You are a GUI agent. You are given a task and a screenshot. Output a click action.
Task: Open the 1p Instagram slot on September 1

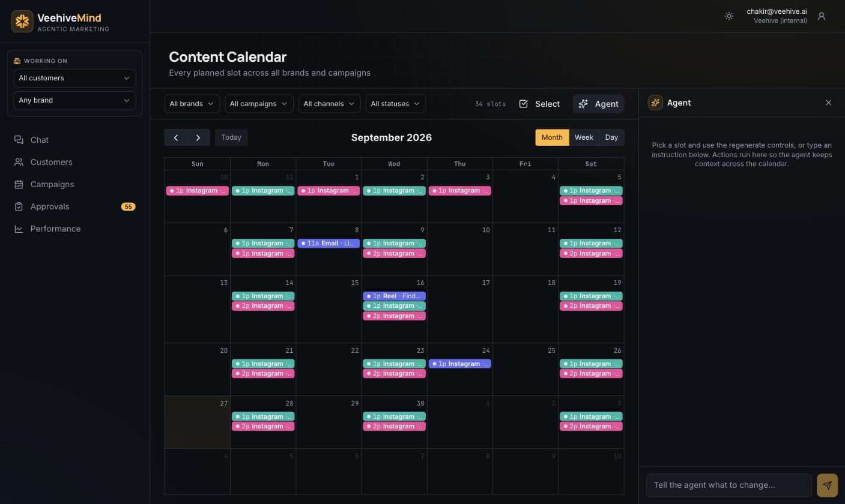tap(329, 191)
